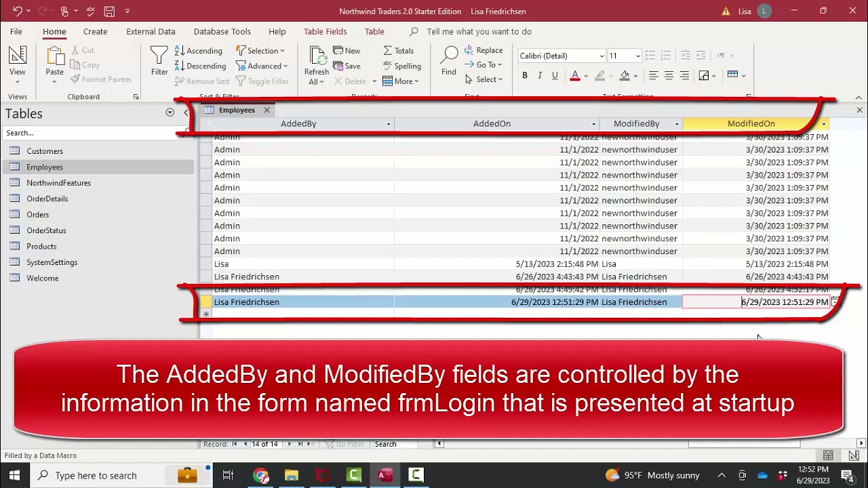Open the Advanced filter dropdown
Image resolution: width=868 pixels, height=488 pixels.
(262, 66)
